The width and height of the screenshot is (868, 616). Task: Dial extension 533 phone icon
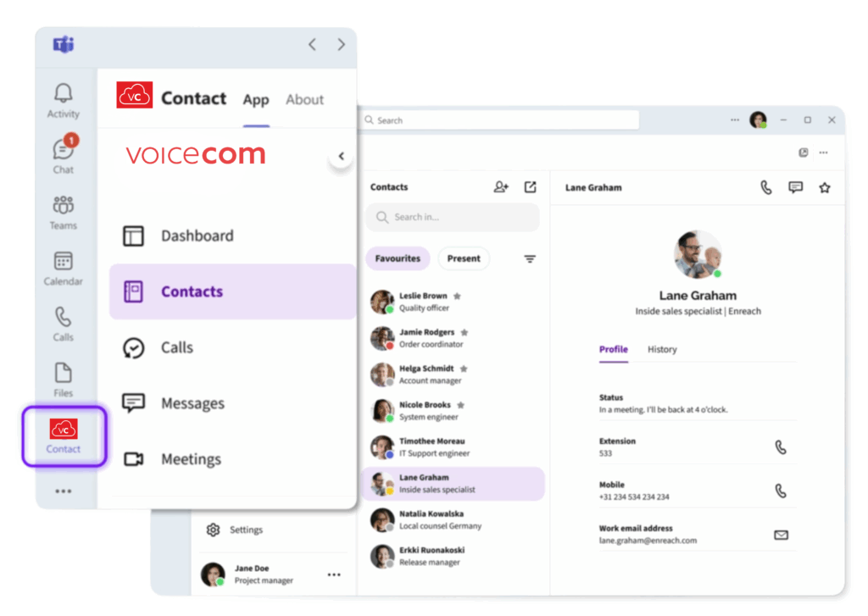[x=781, y=447]
